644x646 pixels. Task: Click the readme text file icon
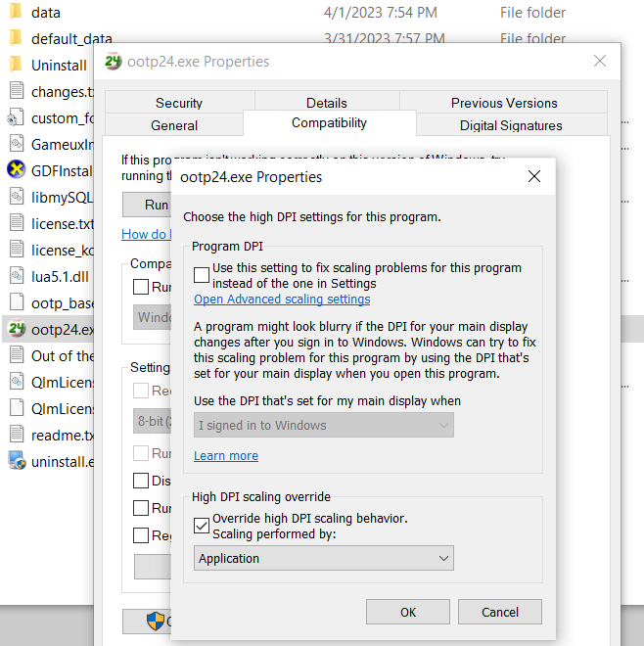[17, 435]
